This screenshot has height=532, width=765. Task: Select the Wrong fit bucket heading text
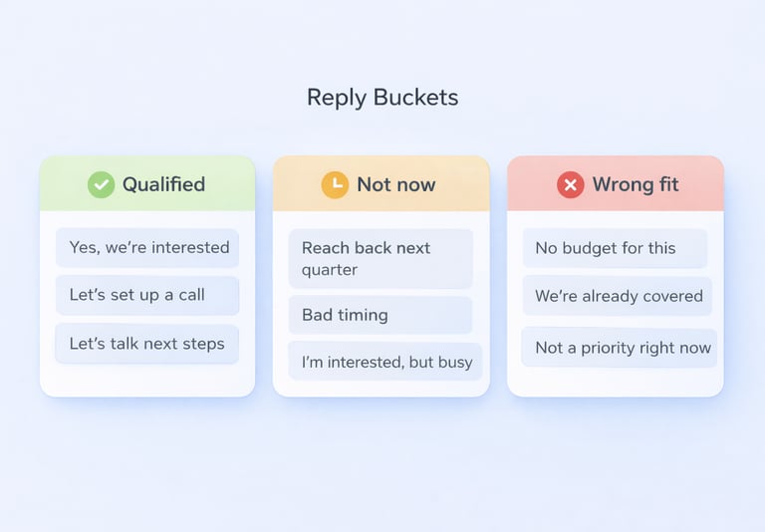[x=636, y=184]
